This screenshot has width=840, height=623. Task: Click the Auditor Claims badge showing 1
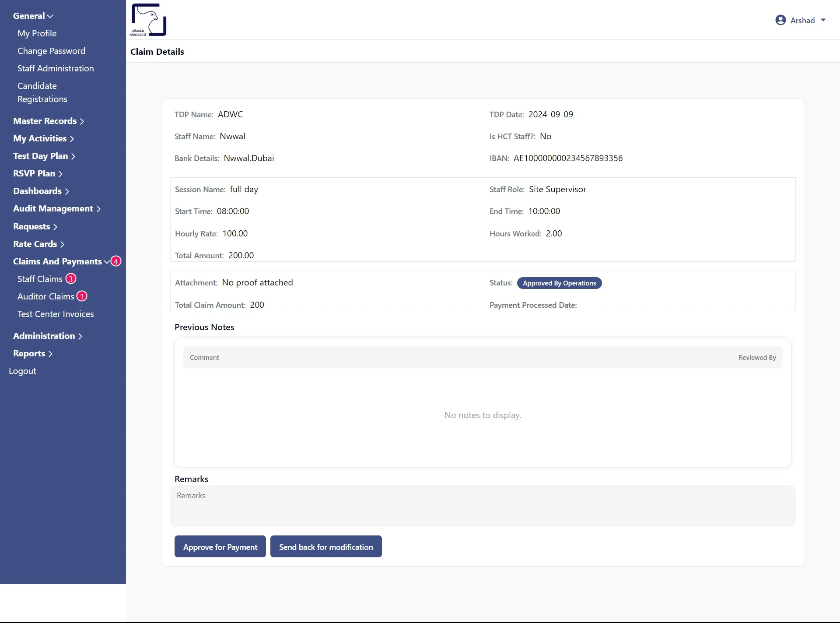(x=81, y=296)
